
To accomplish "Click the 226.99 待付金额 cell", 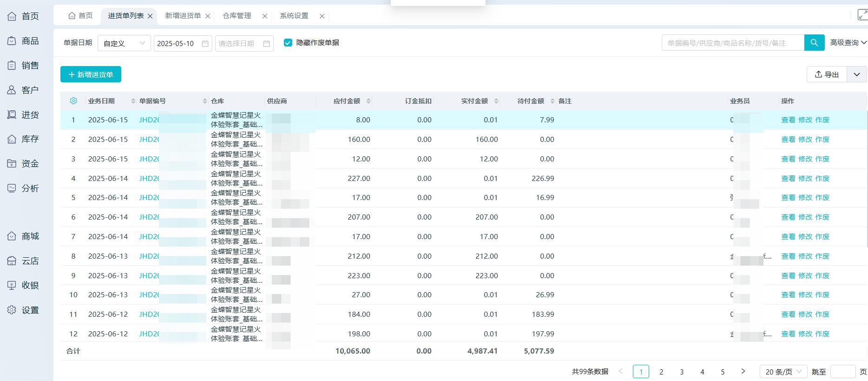I will pos(543,179).
